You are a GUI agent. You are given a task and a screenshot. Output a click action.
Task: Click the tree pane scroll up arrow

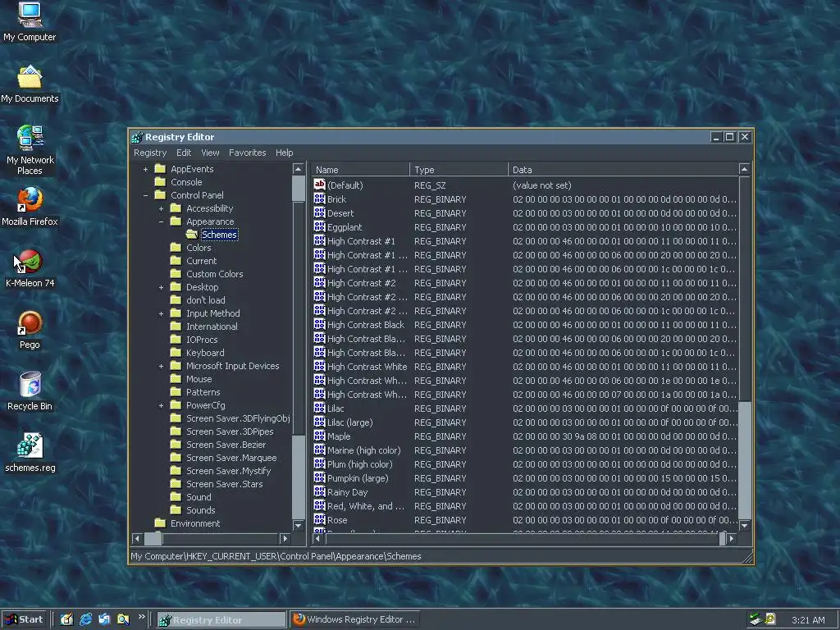[x=299, y=169]
